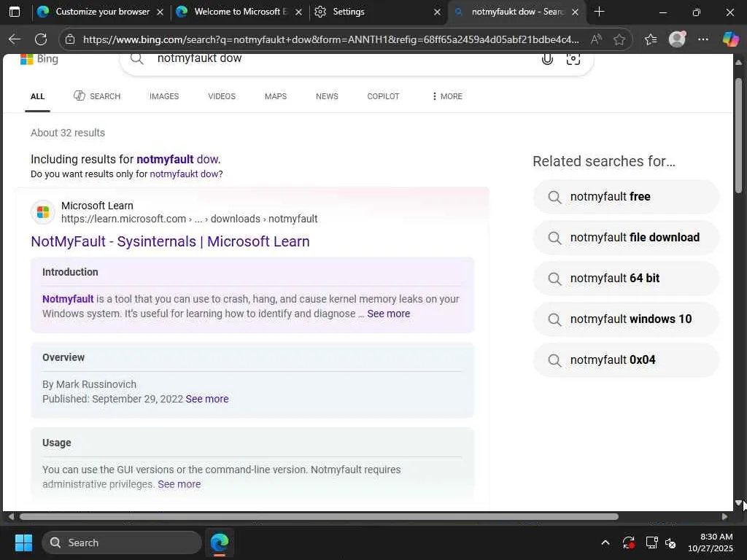Close the Welcome to Microsoft Edge tab
Viewport: 747px width, 560px height.
click(298, 12)
